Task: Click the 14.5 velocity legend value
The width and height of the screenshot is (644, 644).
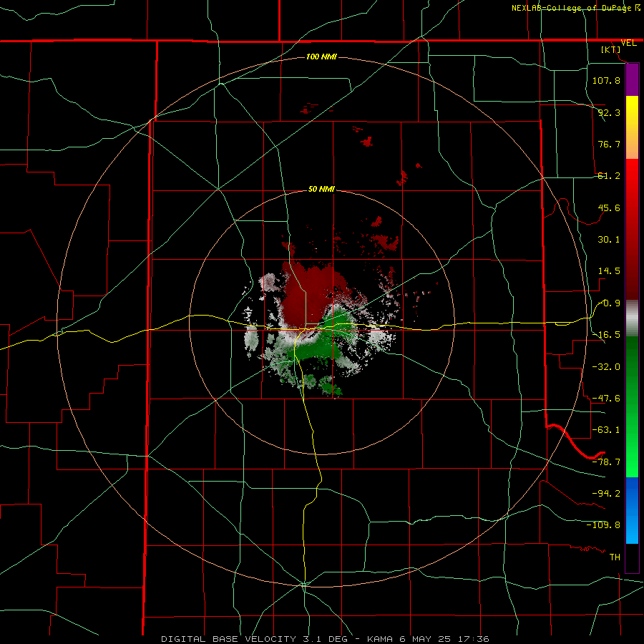Action: (x=609, y=271)
